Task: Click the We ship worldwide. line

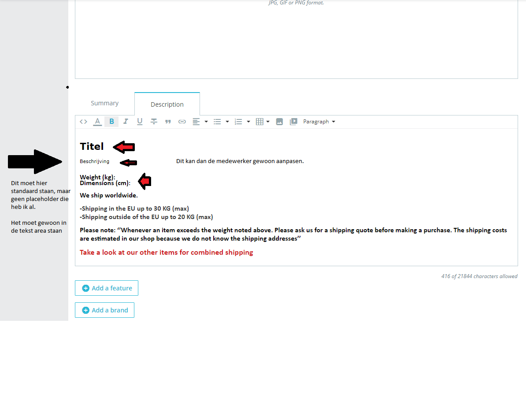Action: 109,195
